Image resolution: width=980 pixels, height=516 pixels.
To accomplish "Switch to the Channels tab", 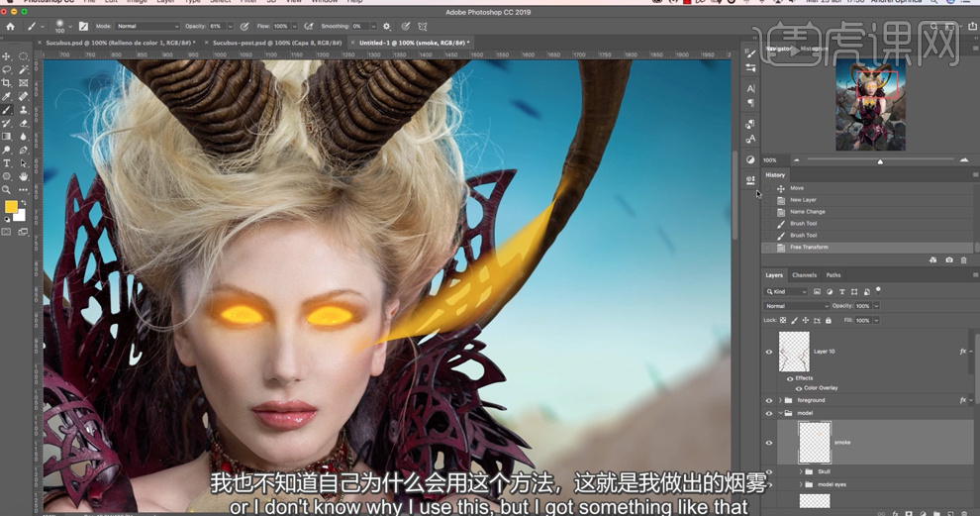I will [x=804, y=275].
